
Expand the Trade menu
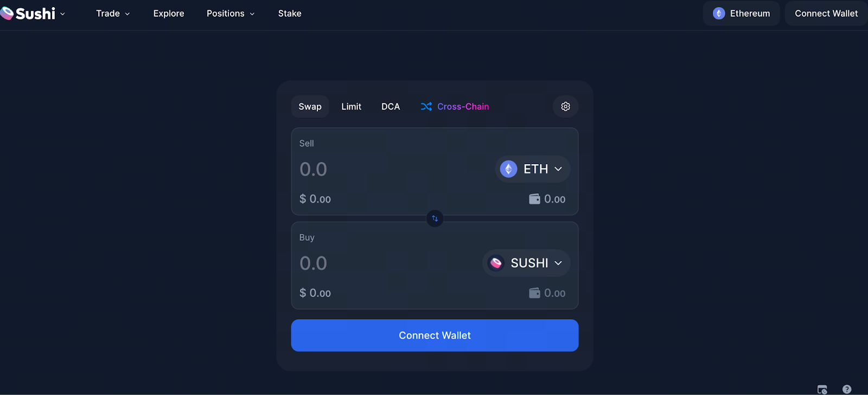click(x=113, y=14)
